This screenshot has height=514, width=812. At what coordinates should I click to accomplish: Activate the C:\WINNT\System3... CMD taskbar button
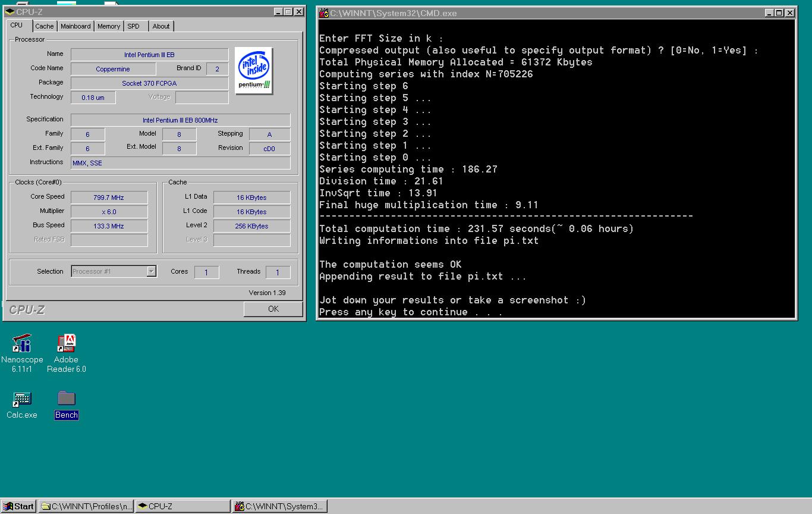coord(279,506)
